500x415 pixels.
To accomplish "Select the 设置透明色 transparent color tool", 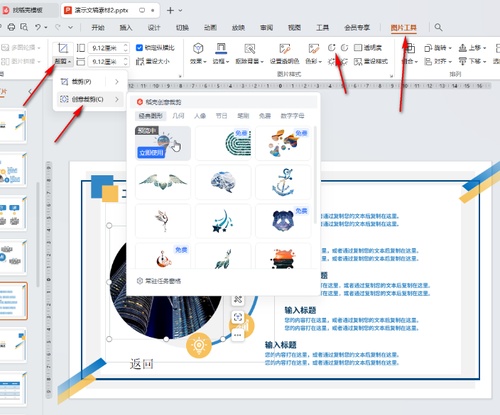I will pos(284,49).
